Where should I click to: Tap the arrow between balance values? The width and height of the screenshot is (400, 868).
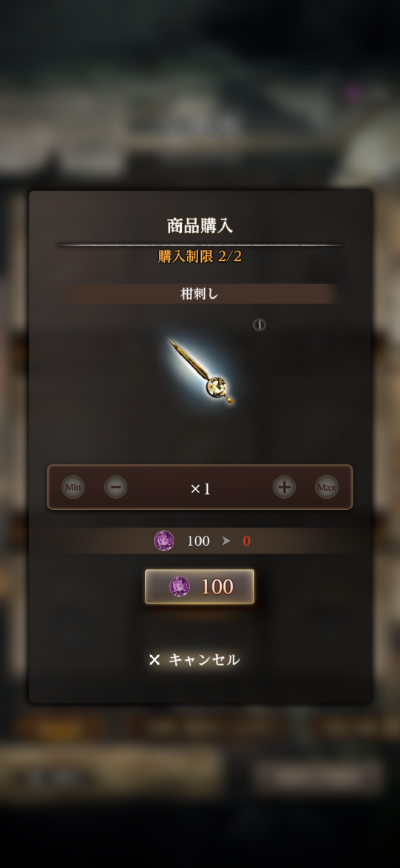point(226,541)
